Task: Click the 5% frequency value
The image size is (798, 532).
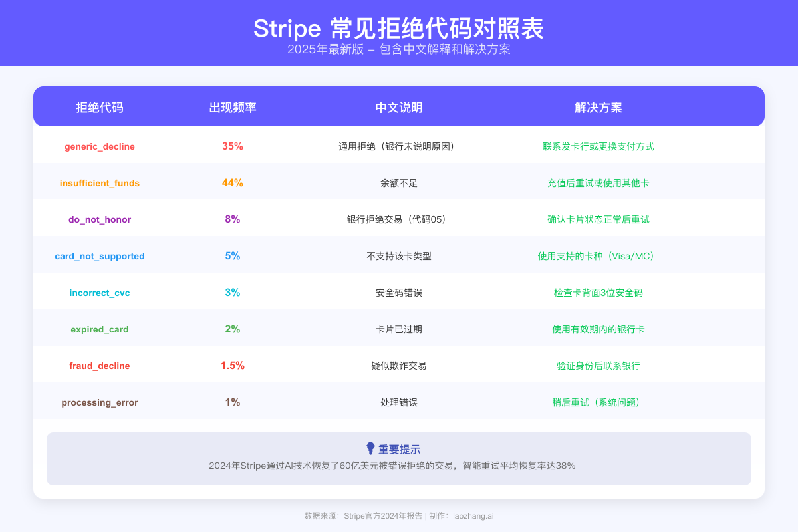Action: point(233,256)
